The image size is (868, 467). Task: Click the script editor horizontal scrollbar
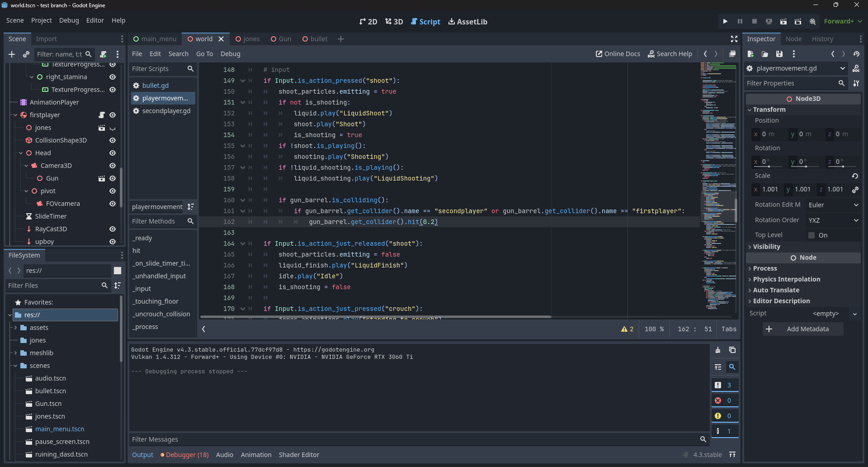point(375,317)
